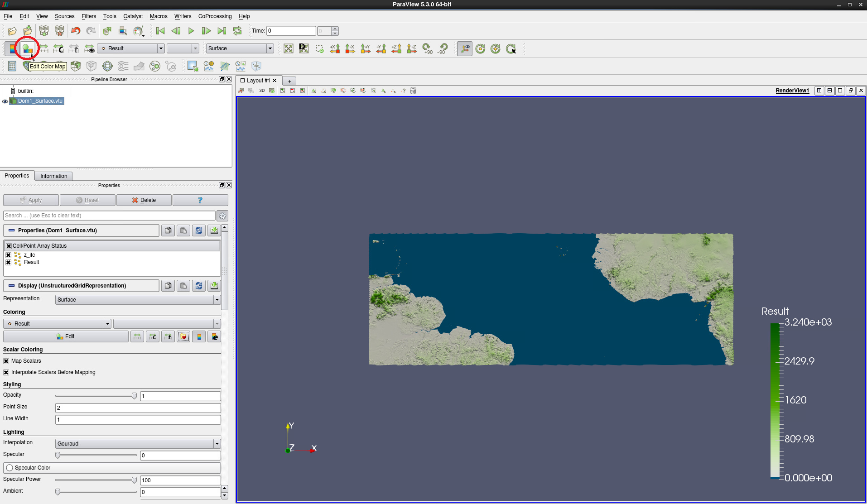
Task: Toggle Show Orientation Axes button
Action: (x=465, y=48)
